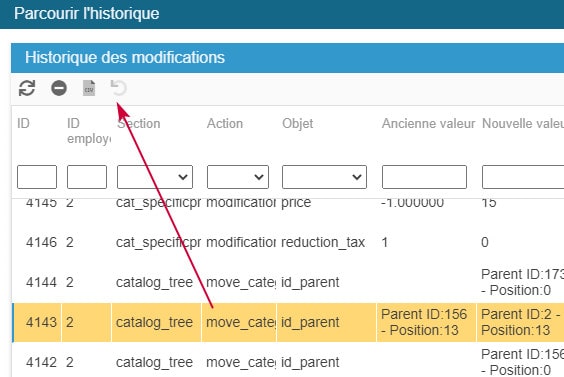This screenshot has width=564, height=377.
Task: Click the undo arrow icon in toolbar
Action: (x=119, y=88)
